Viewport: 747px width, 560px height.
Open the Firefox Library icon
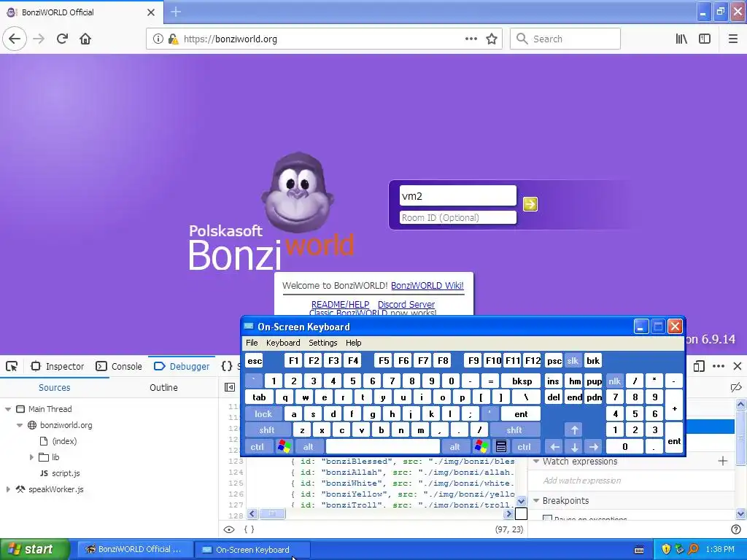coord(681,39)
